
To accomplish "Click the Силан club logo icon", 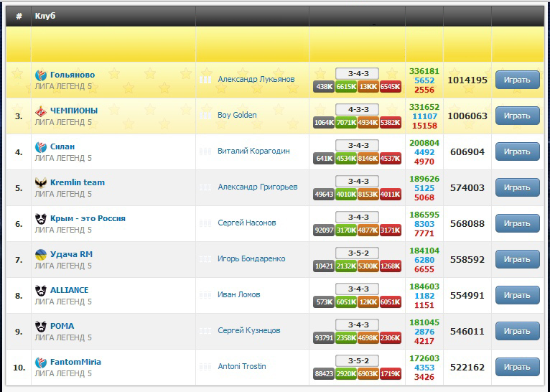I will [x=41, y=146].
